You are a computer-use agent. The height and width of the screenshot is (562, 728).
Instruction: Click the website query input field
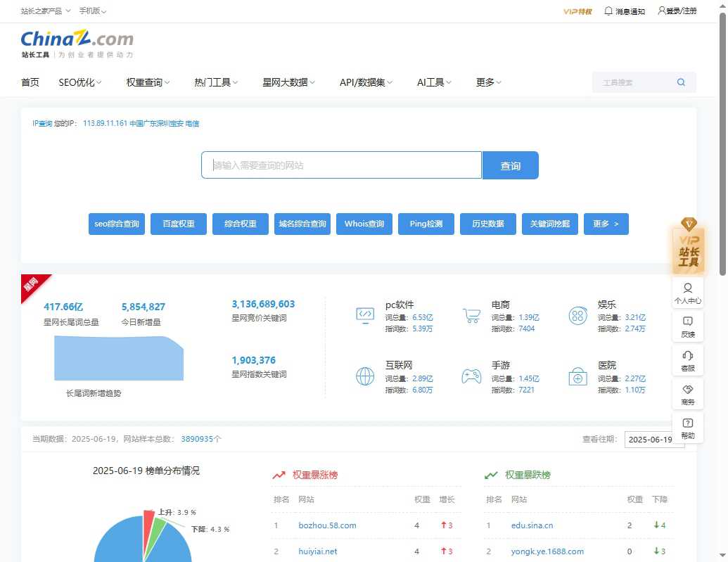tap(341, 165)
